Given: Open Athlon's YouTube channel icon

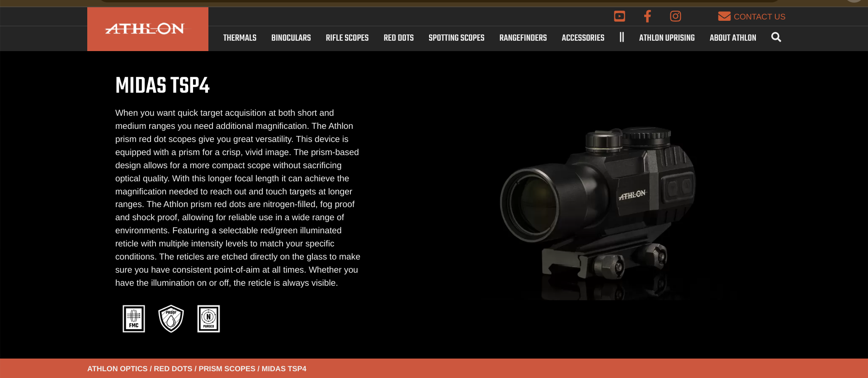Looking at the screenshot, I should [619, 16].
